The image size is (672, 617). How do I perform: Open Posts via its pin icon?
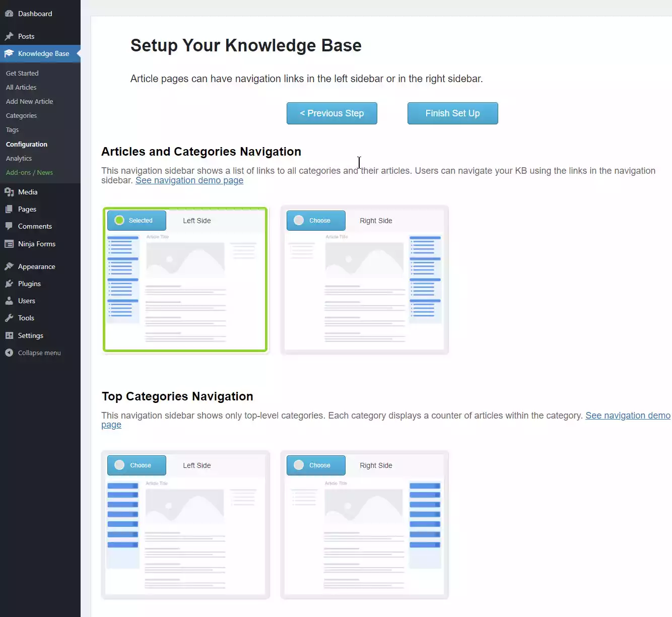coord(10,36)
